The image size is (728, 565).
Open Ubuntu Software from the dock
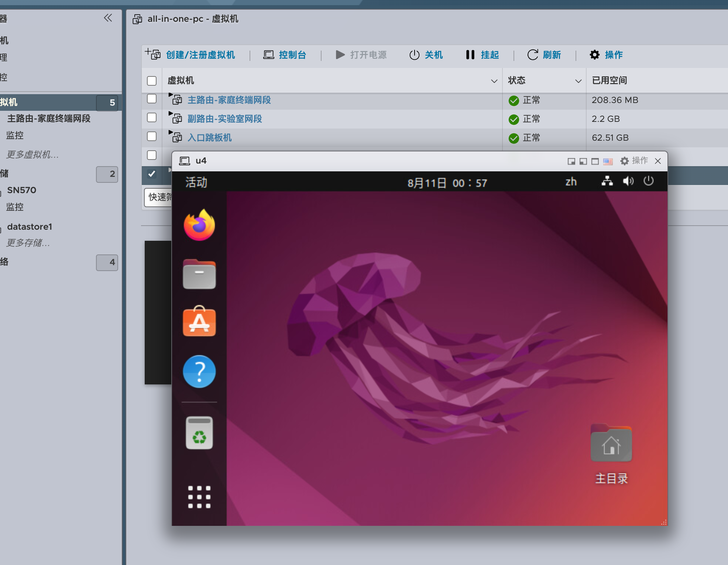click(199, 321)
